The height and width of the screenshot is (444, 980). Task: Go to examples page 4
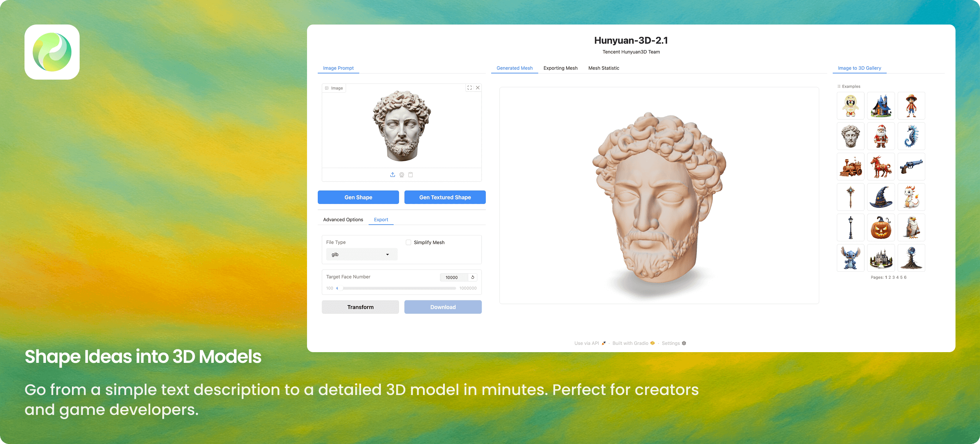coord(897,277)
